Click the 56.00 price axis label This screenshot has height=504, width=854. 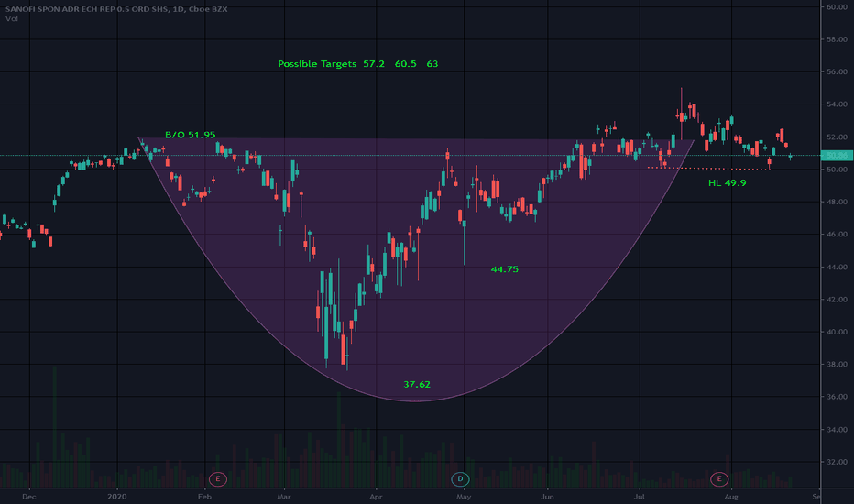click(x=837, y=71)
